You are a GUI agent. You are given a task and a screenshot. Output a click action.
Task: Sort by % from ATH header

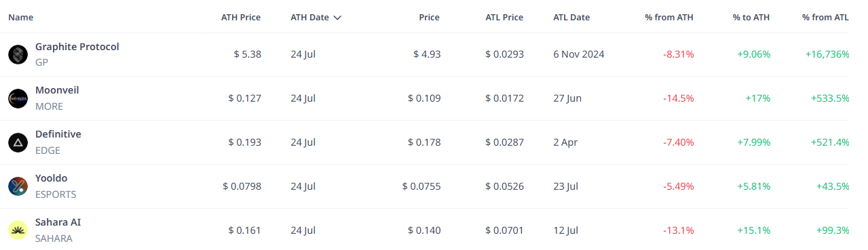(669, 18)
